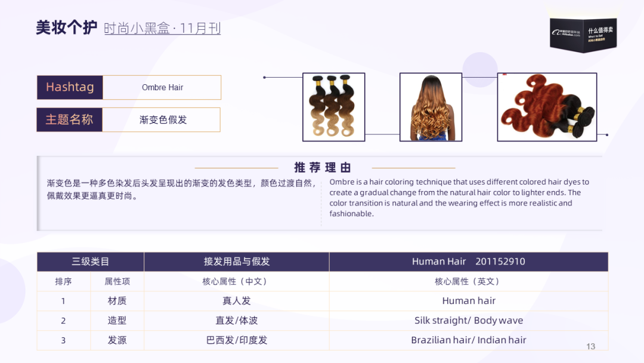Select the Brazilian hair/ Indian hair cell

point(469,340)
